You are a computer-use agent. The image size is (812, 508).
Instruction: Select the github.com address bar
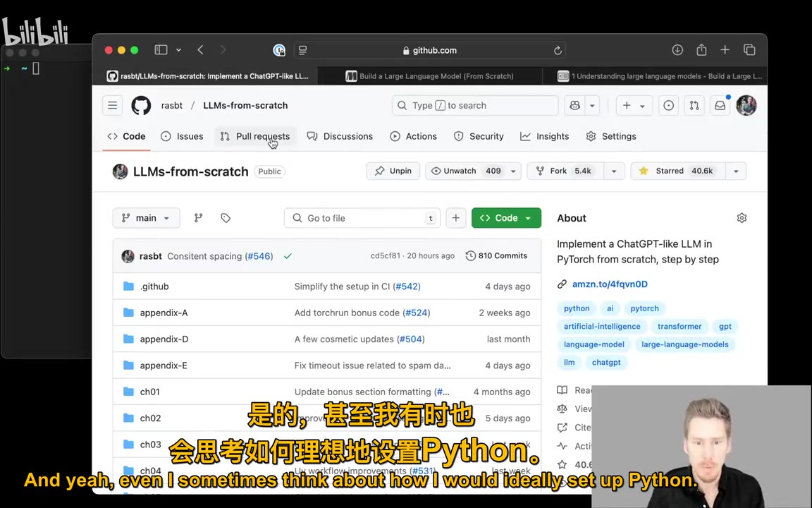[429, 50]
